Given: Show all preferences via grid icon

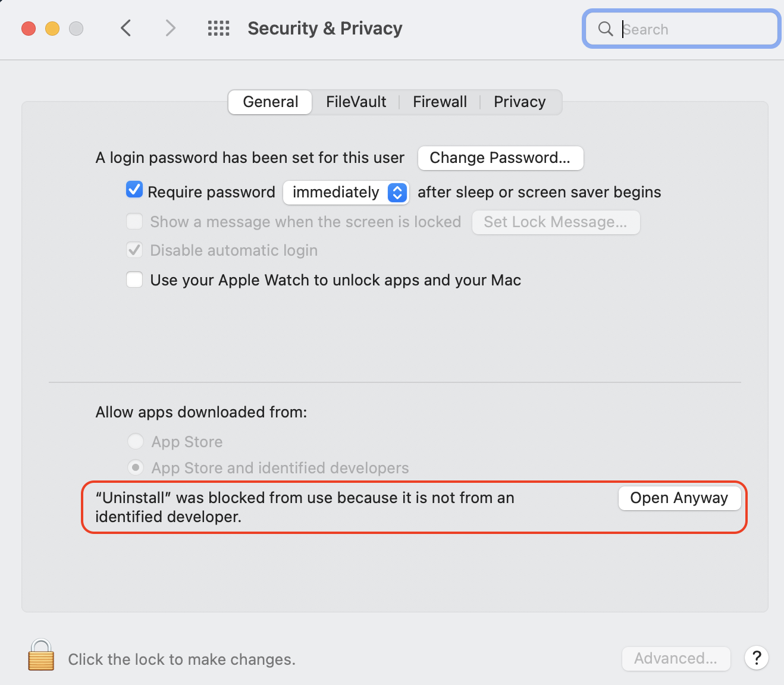Looking at the screenshot, I should click(218, 28).
